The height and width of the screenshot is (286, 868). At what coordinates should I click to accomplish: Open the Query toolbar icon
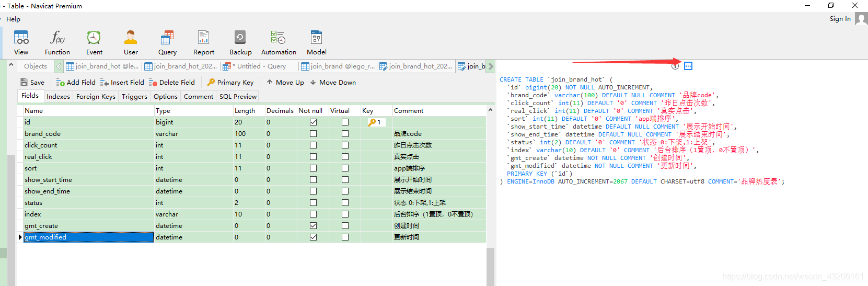pos(167,42)
